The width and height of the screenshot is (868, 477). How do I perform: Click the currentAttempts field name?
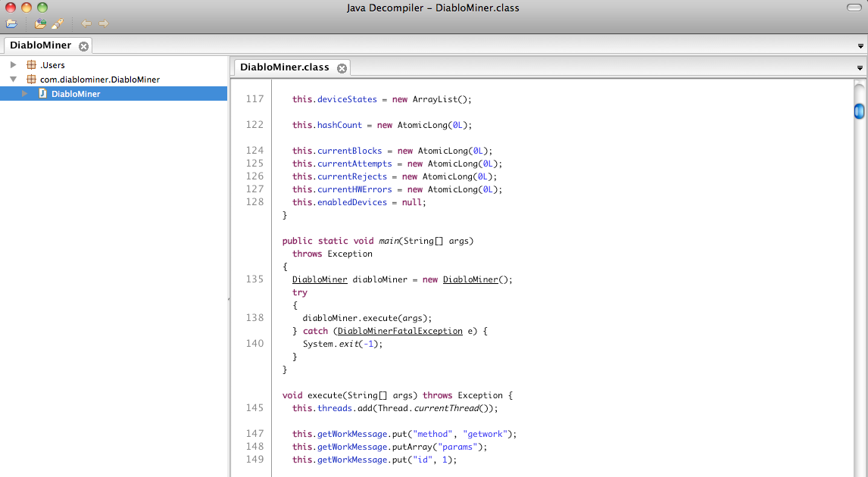(x=354, y=164)
